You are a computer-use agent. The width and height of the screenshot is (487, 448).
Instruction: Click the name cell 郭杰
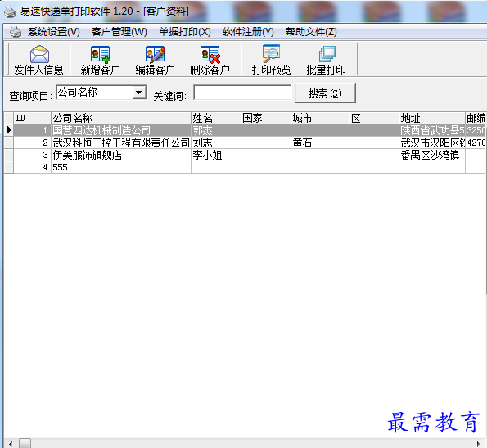(x=216, y=130)
